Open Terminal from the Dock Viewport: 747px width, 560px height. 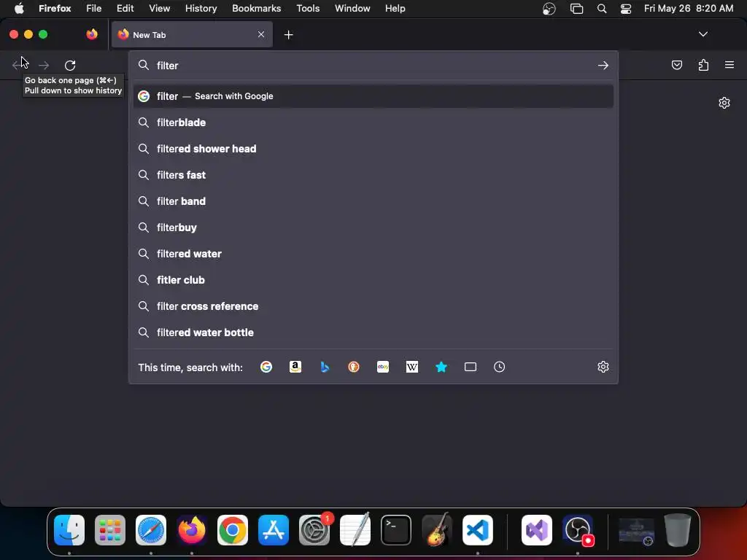click(x=396, y=530)
